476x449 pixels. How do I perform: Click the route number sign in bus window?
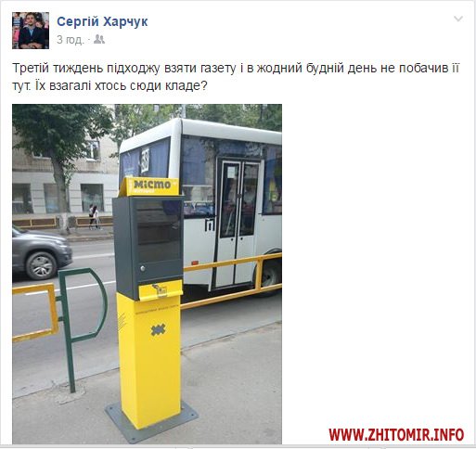click(145, 160)
